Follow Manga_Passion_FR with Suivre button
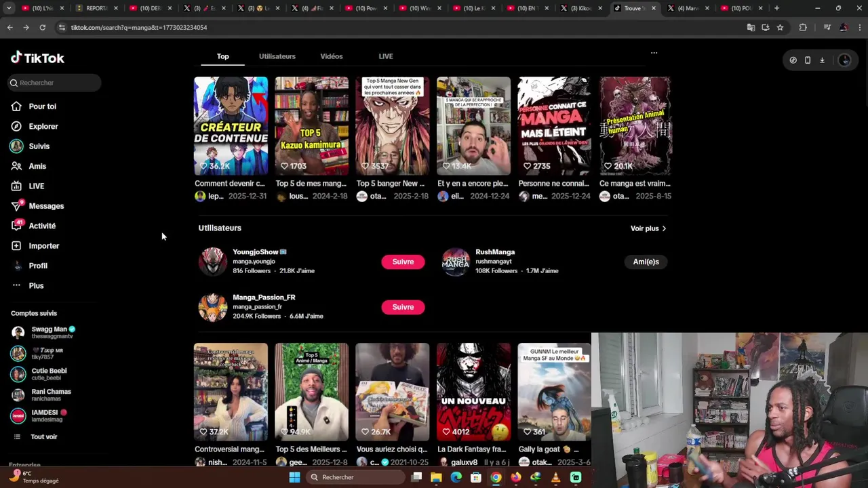Image resolution: width=868 pixels, height=488 pixels. (403, 307)
